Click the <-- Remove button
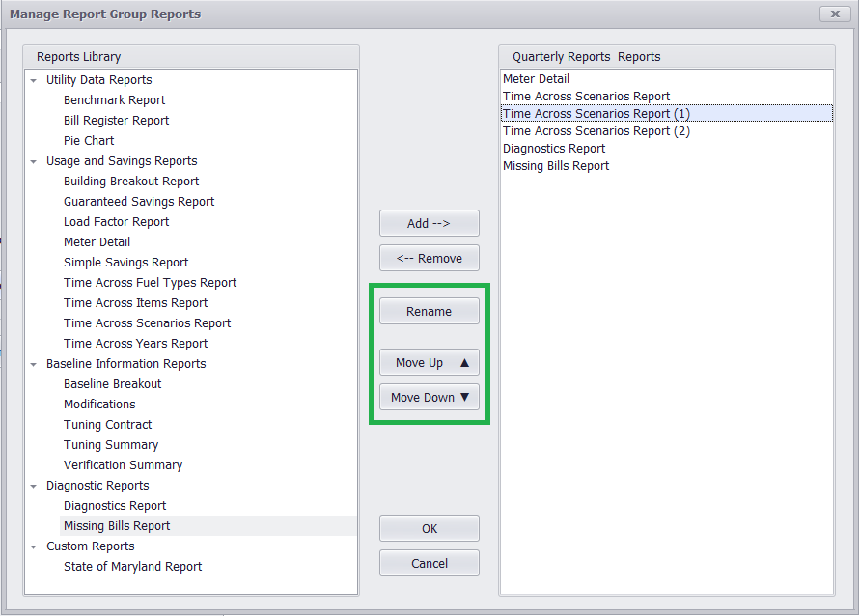 [x=429, y=258]
